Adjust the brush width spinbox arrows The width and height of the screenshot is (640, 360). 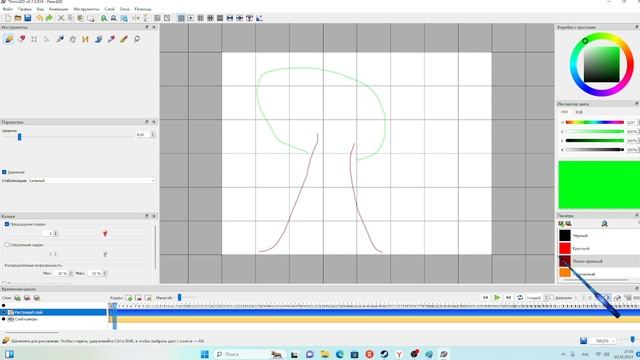(153, 134)
